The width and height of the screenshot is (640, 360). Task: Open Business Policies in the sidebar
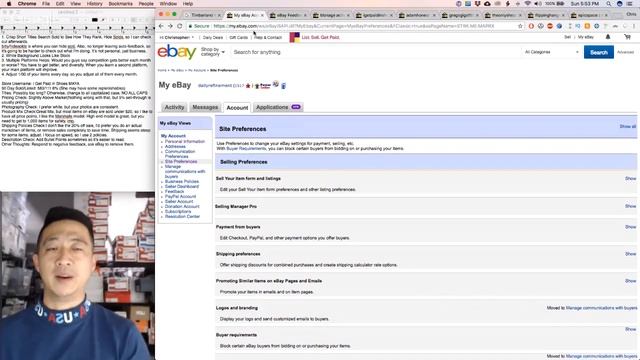182,181
